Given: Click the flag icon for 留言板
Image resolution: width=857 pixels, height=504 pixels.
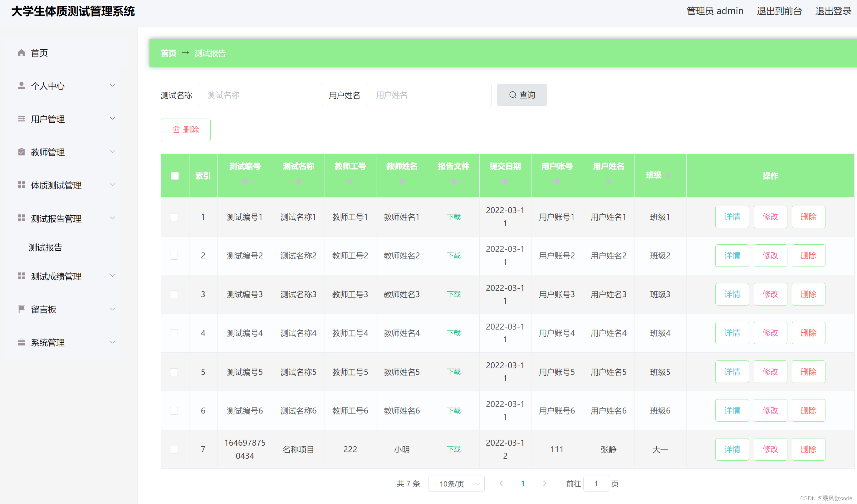Looking at the screenshot, I should [22, 309].
